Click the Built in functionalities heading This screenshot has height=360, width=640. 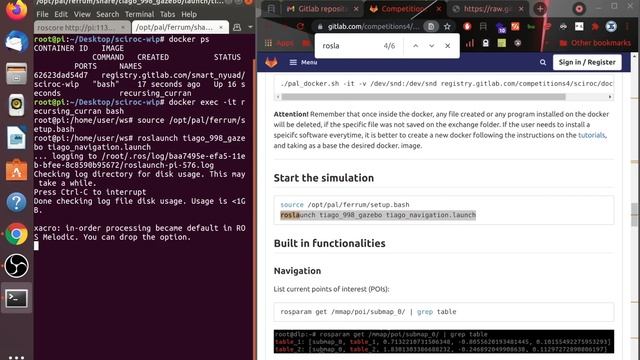tap(329, 243)
